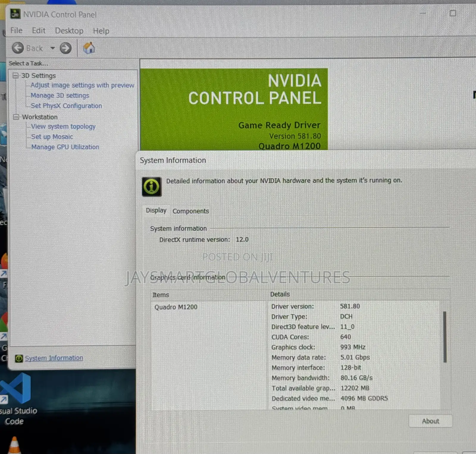
Task: Click the About button
Action: click(x=430, y=421)
